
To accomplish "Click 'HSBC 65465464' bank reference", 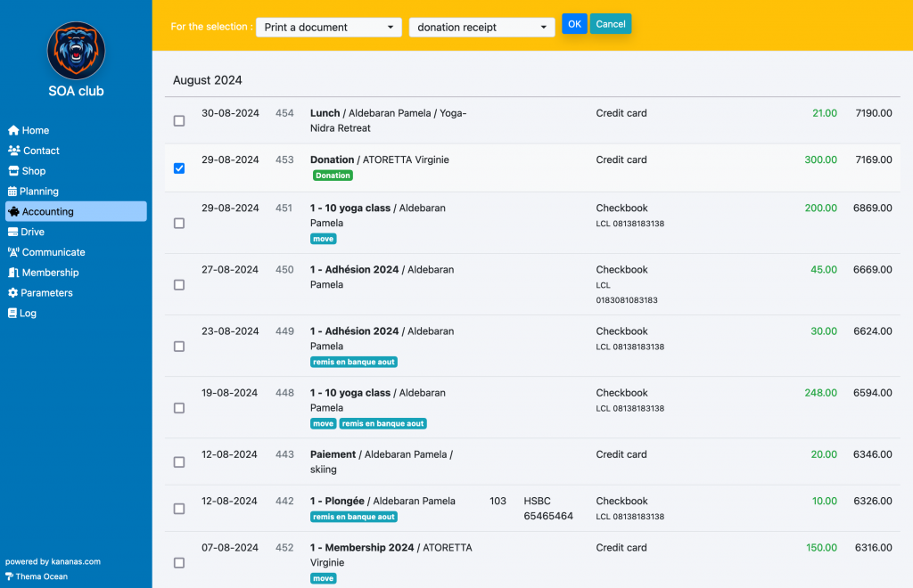I will [x=548, y=509].
